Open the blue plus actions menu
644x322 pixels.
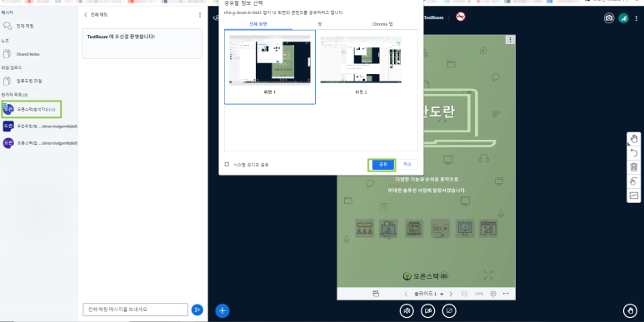(x=222, y=311)
